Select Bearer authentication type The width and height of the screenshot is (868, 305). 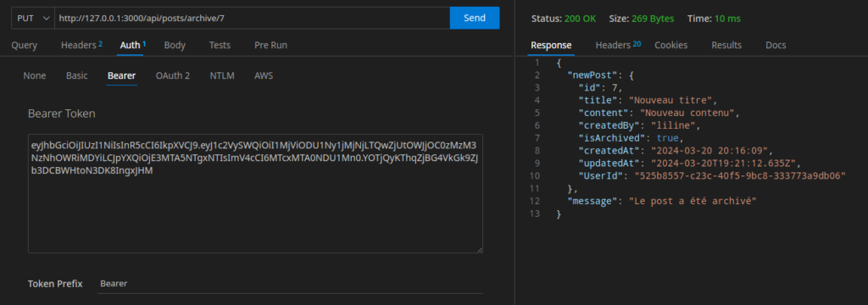[121, 76]
